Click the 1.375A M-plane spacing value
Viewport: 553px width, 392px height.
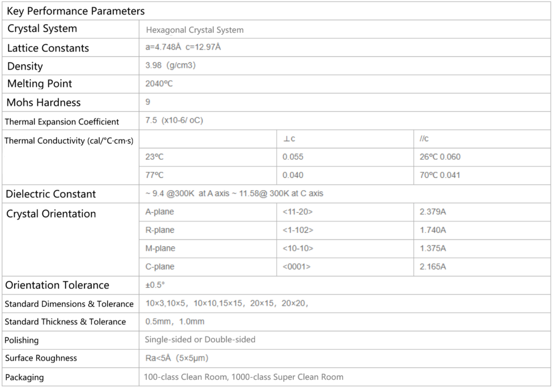click(x=433, y=248)
